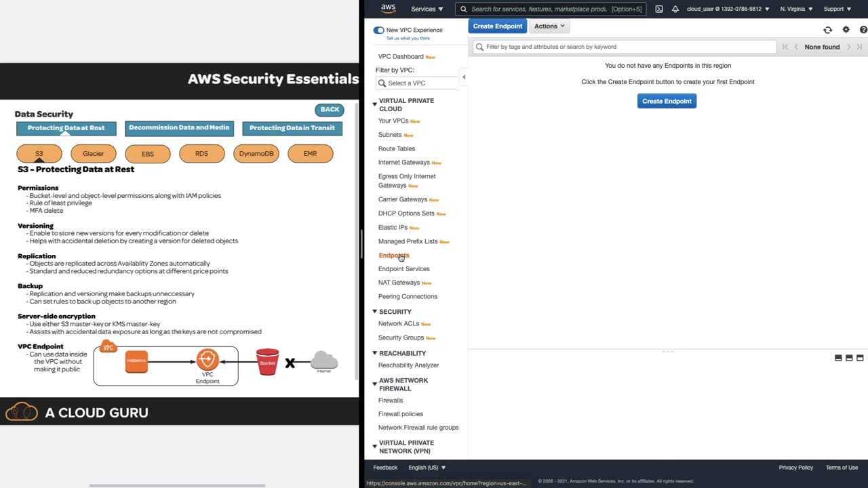Image resolution: width=868 pixels, height=488 pixels.
Task: Go to next page of results
Action: point(848,47)
